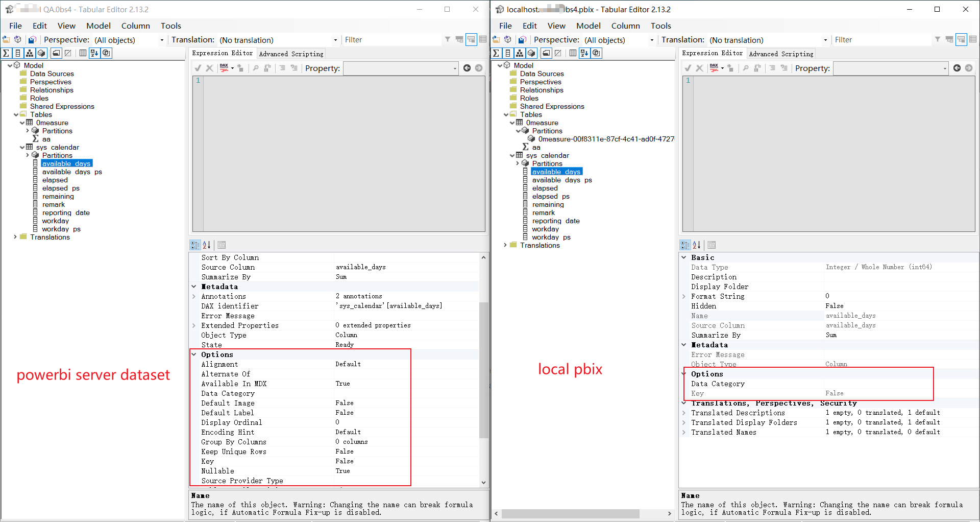The width and height of the screenshot is (980, 522).
Task: Toggle sorting on the right property grid
Action: 696,245
